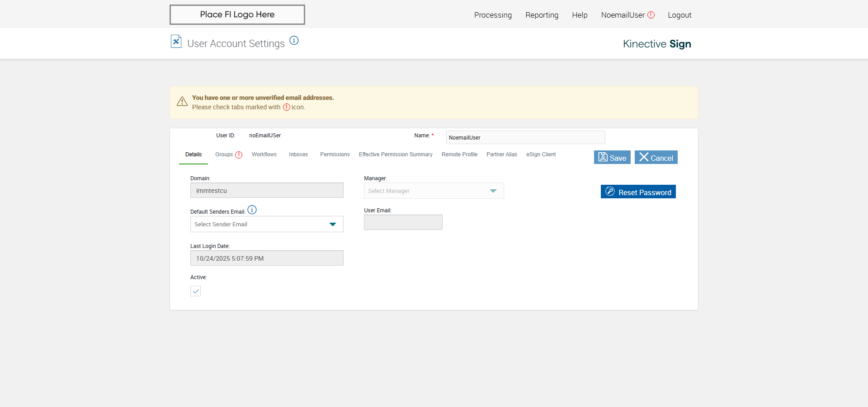Screen dimensions: 868x407
Task: Click the warning triangle in the banner
Action: coord(182,102)
